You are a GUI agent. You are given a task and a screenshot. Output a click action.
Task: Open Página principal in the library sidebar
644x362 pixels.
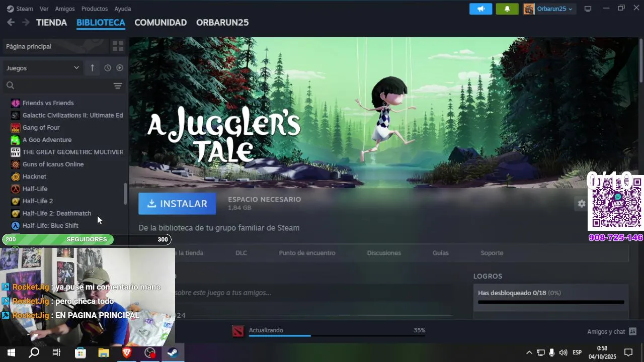pyautogui.click(x=54, y=46)
